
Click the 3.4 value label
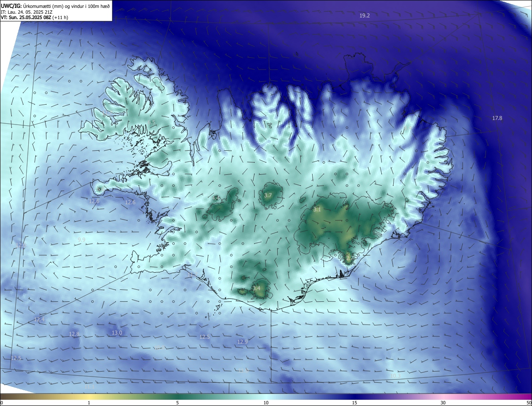[256, 289]
